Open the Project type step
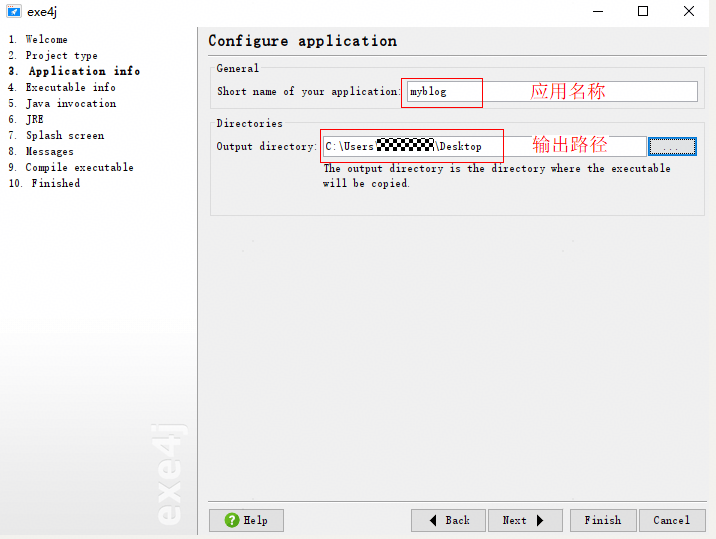 (53, 55)
